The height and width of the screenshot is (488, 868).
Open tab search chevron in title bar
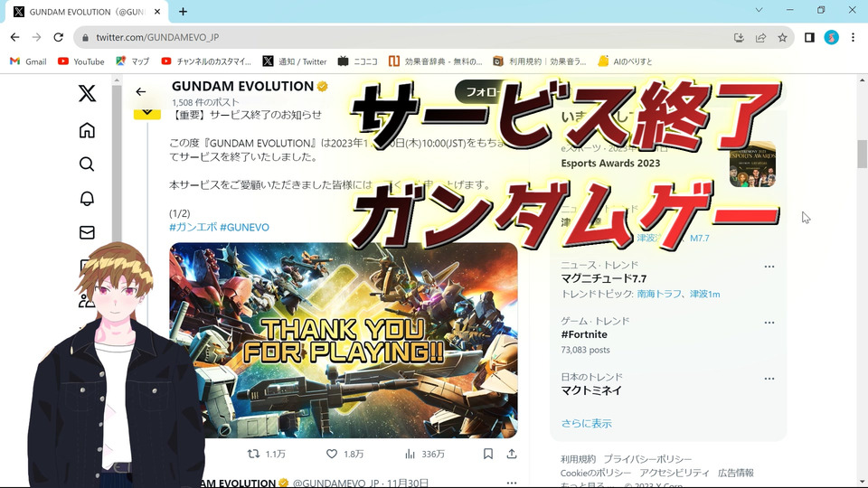[759, 10]
